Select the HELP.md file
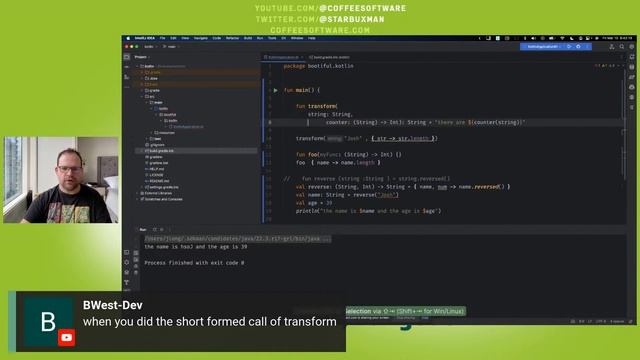640x360 pixels. (155, 169)
